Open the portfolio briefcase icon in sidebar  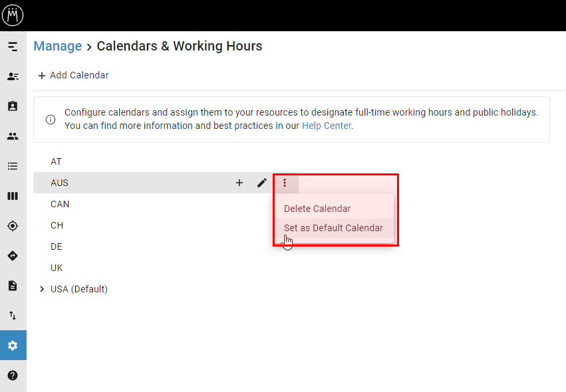(x=13, y=106)
